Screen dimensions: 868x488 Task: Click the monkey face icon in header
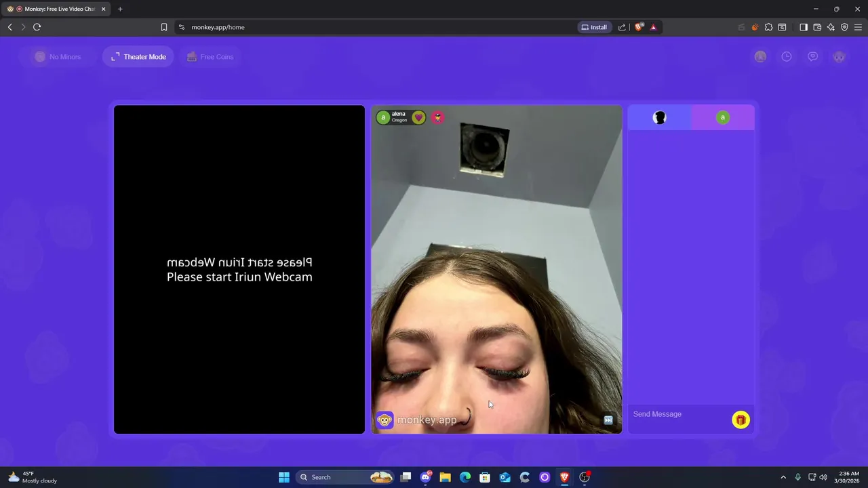tap(839, 57)
